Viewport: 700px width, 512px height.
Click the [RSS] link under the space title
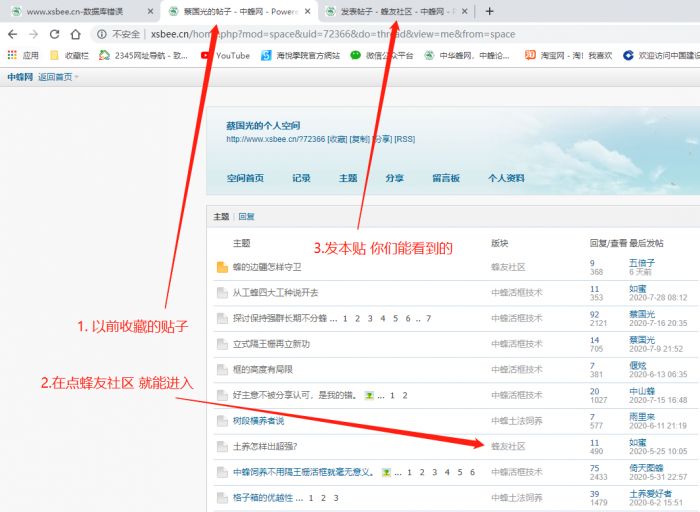click(x=405, y=139)
